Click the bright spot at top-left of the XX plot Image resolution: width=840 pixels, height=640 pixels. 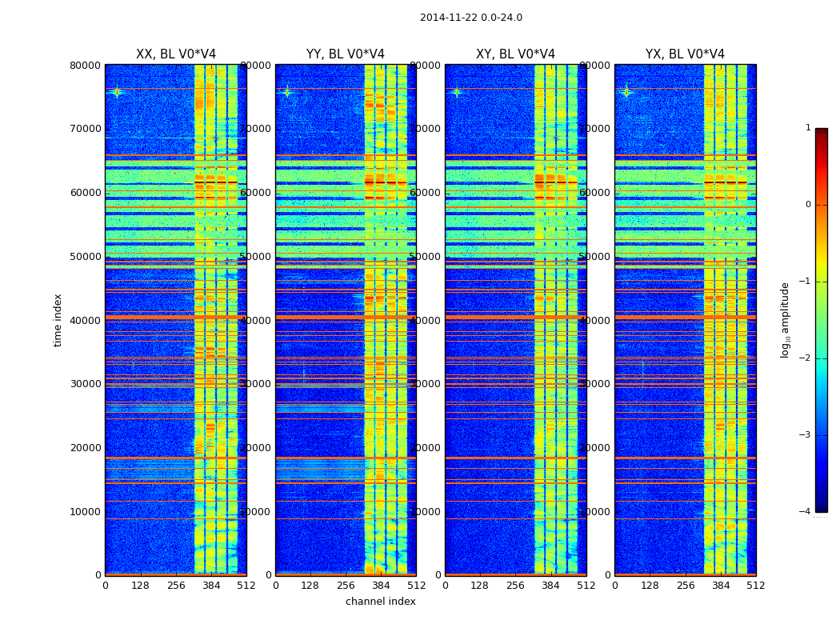(x=117, y=92)
